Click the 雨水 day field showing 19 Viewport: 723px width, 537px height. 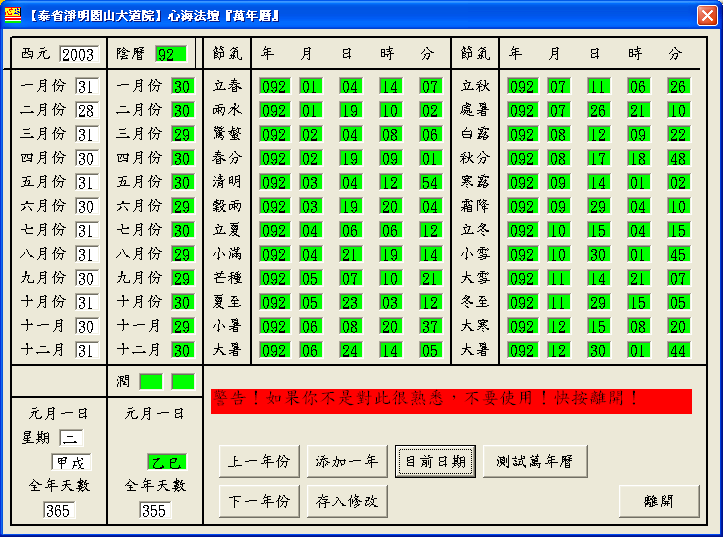point(350,110)
